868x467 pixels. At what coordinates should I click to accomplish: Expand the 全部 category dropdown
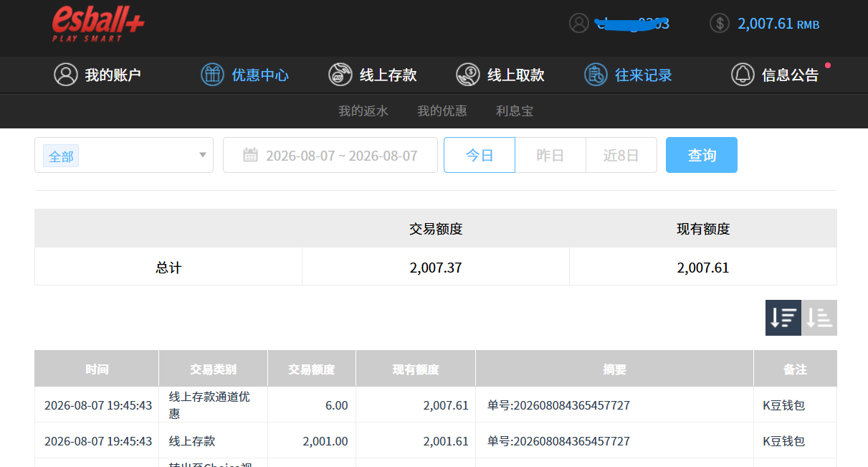pos(124,155)
